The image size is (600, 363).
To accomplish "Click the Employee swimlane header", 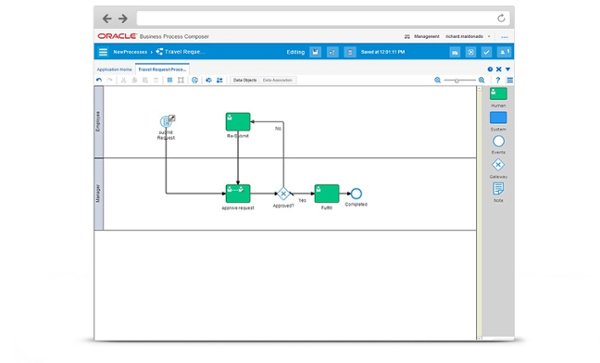I will (x=99, y=122).
